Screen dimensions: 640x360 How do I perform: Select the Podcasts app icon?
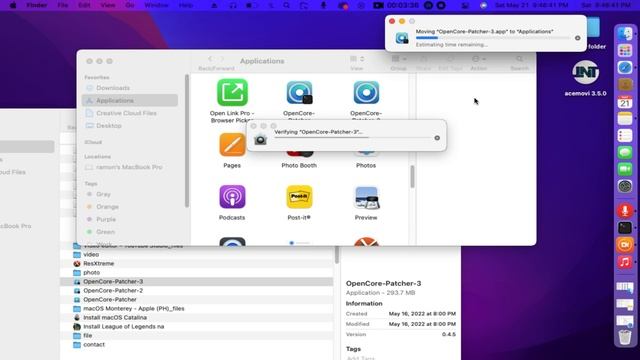[x=232, y=197]
